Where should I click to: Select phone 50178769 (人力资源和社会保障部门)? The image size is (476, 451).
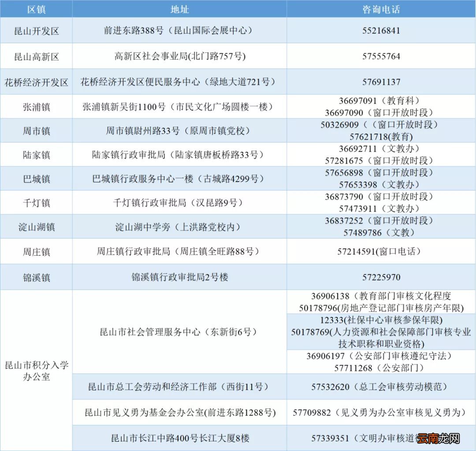tap(381, 338)
